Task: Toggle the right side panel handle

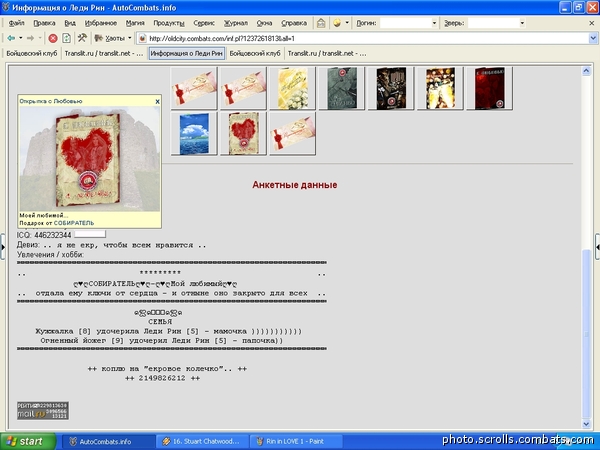Action: (597, 247)
